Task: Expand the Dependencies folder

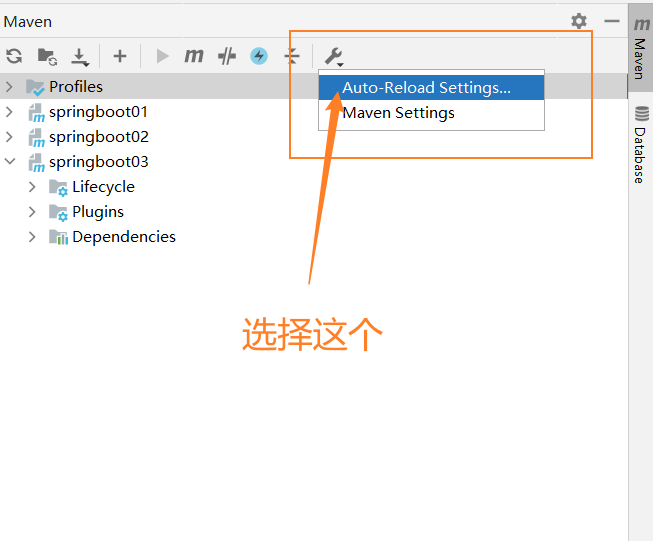Action: 32,237
